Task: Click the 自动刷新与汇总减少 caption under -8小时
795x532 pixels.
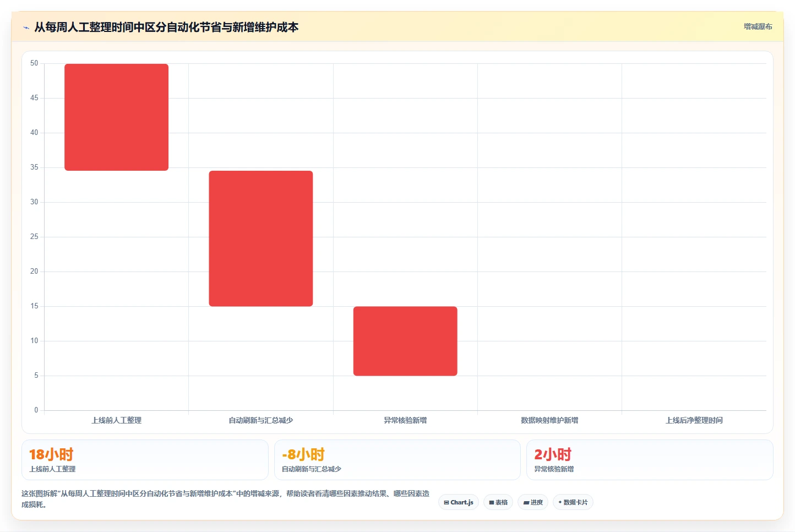Action: click(312, 469)
